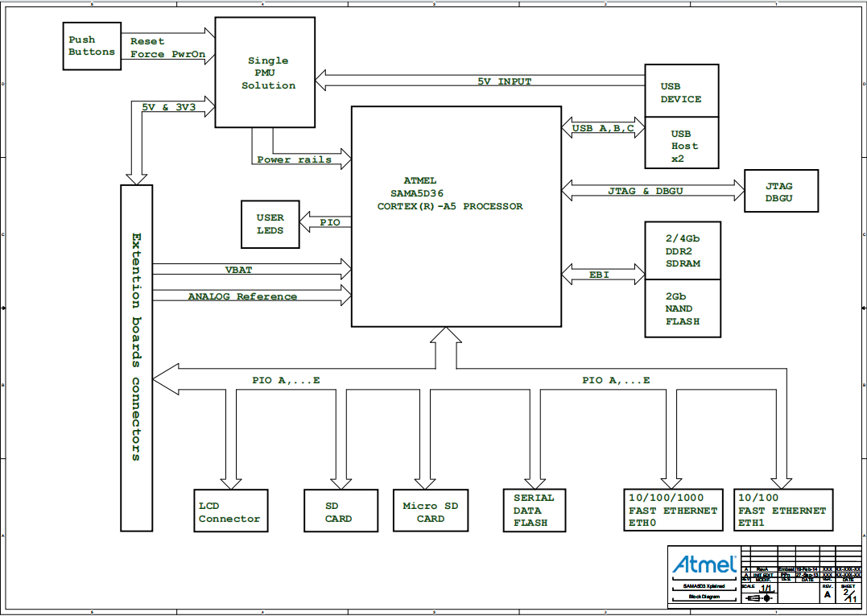Click the Atmel logo in title block
This screenshot has width=867, height=616.
pos(704,564)
